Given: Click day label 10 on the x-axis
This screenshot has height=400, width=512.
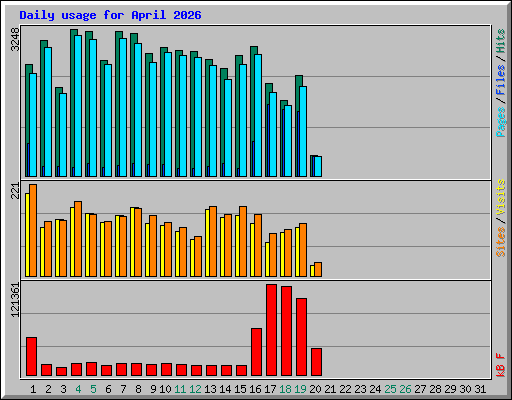Looking at the screenshot, I should tap(165, 389).
